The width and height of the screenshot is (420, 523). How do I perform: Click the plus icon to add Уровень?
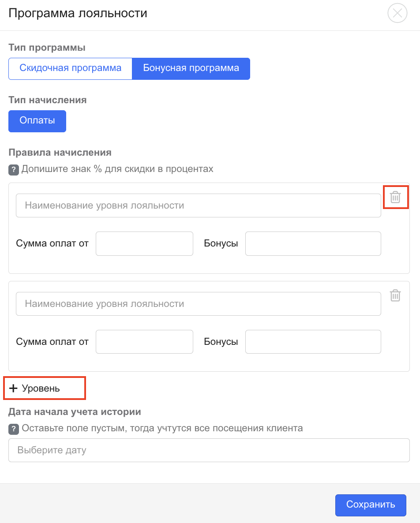14,389
